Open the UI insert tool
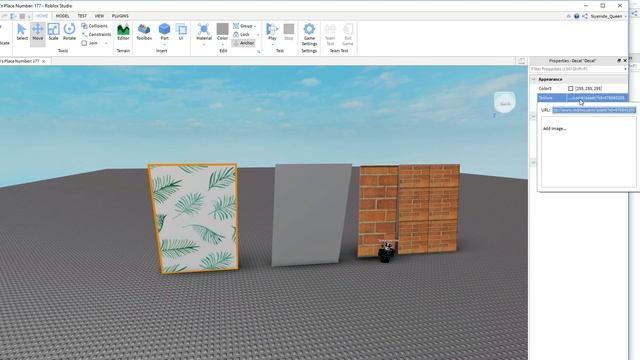Image resolution: width=640 pixels, height=360 pixels. 181,32
